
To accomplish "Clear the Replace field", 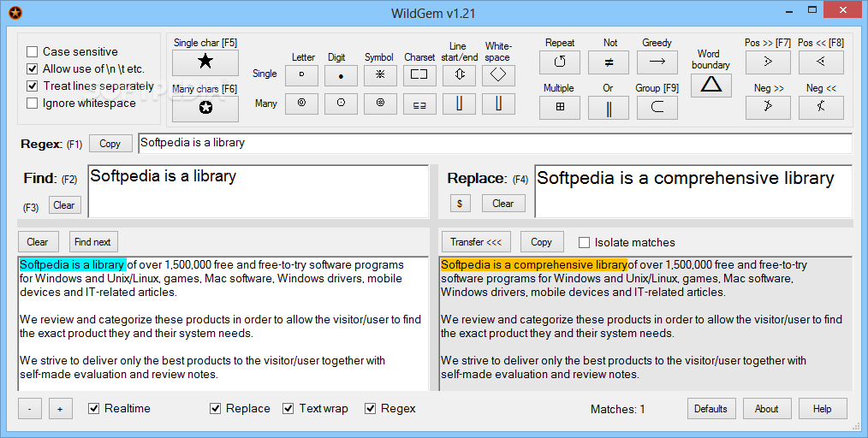I will (503, 204).
